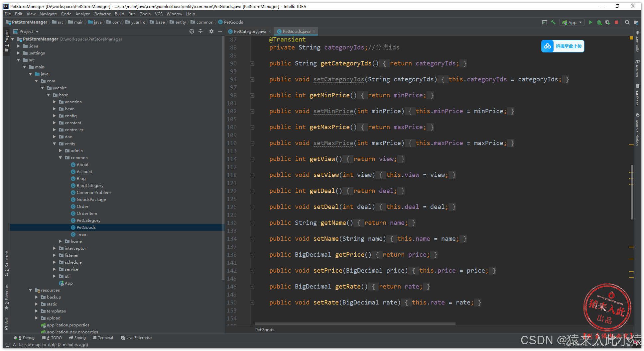Open Bean Validation side panel

coord(637,130)
